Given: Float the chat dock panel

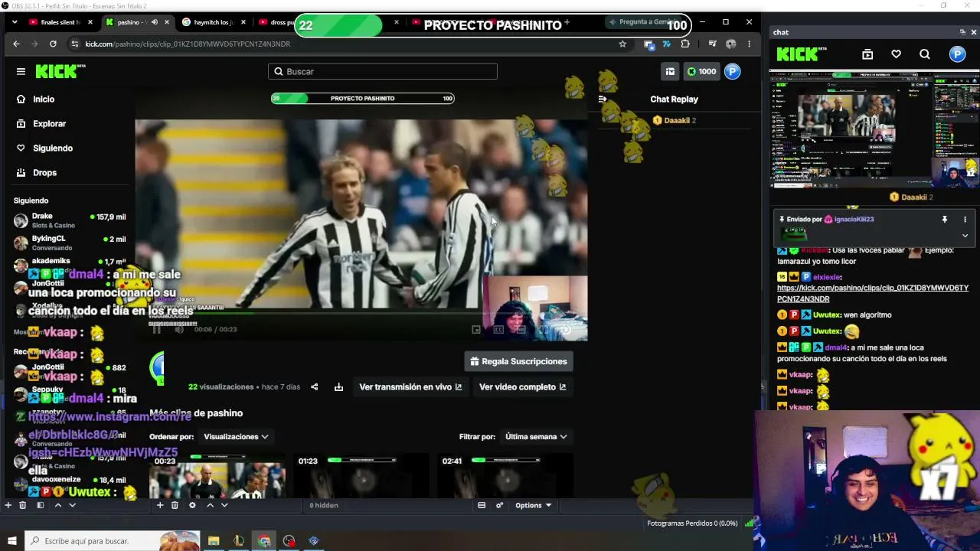Looking at the screenshot, I should click(962, 32).
